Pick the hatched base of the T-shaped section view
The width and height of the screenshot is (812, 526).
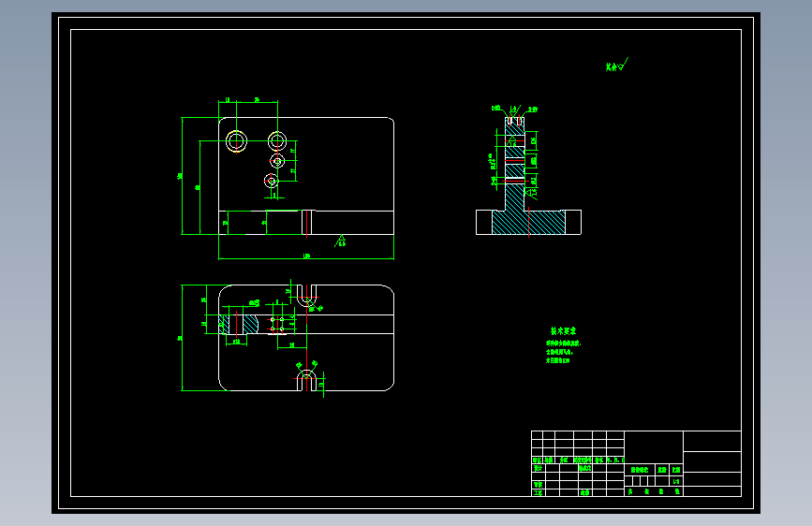tap(528, 222)
